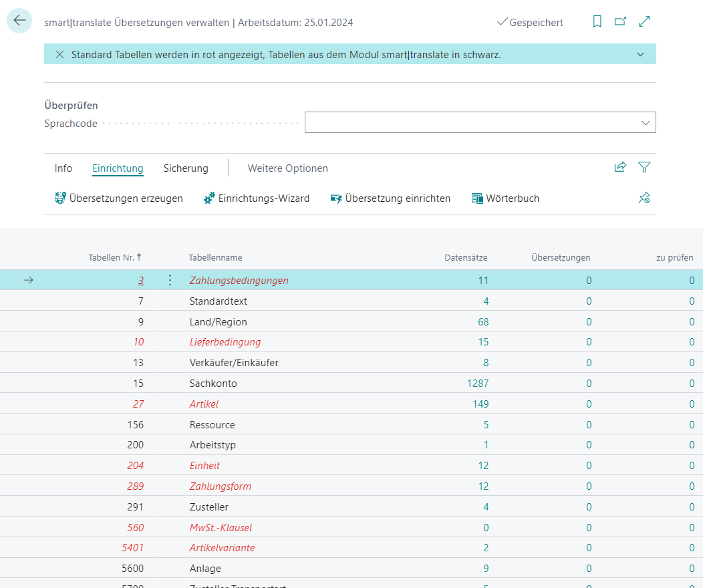This screenshot has height=588, width=703.
Task: Switch to the Info tab
Action: (63, 168)
